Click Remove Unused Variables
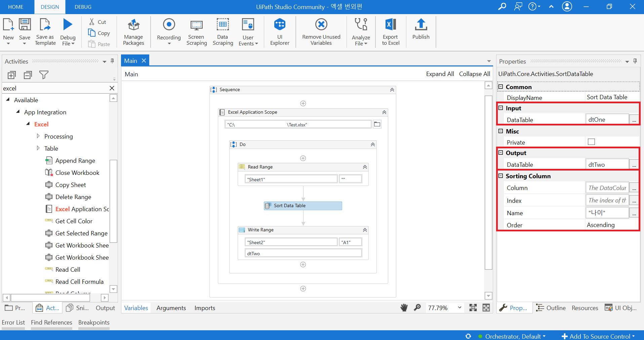 click(x=321, y=32)
